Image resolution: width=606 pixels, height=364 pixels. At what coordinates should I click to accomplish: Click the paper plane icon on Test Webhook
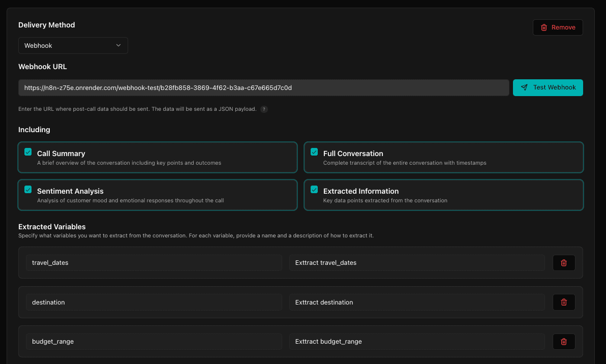[x=525, y=87]
